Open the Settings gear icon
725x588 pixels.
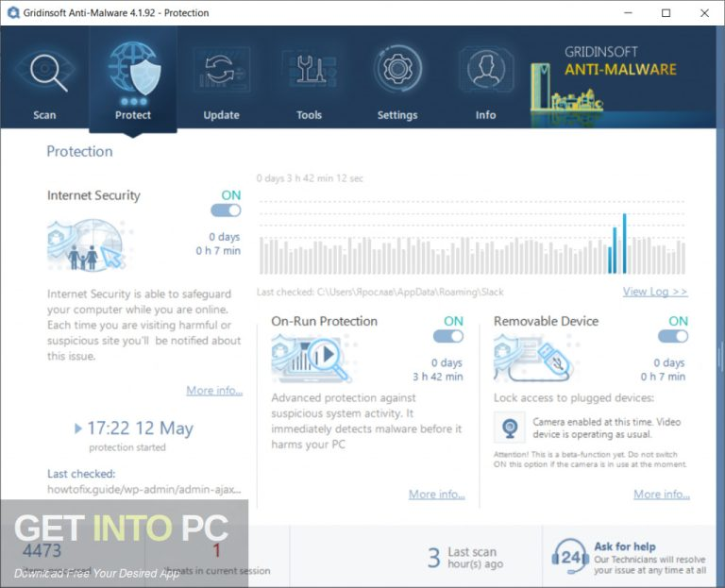tap(397, 69)
